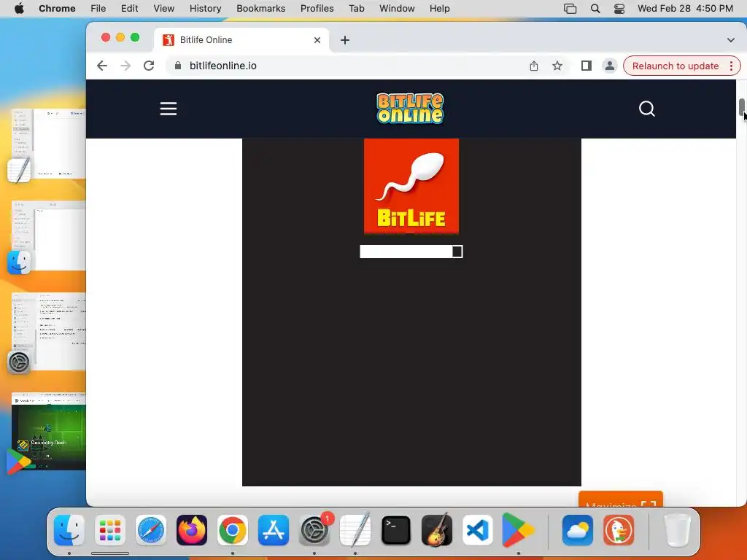The width and height of the screenshot is (747, 560).
Task: Open the Bookmarks menu
Action: pos(260,8)
